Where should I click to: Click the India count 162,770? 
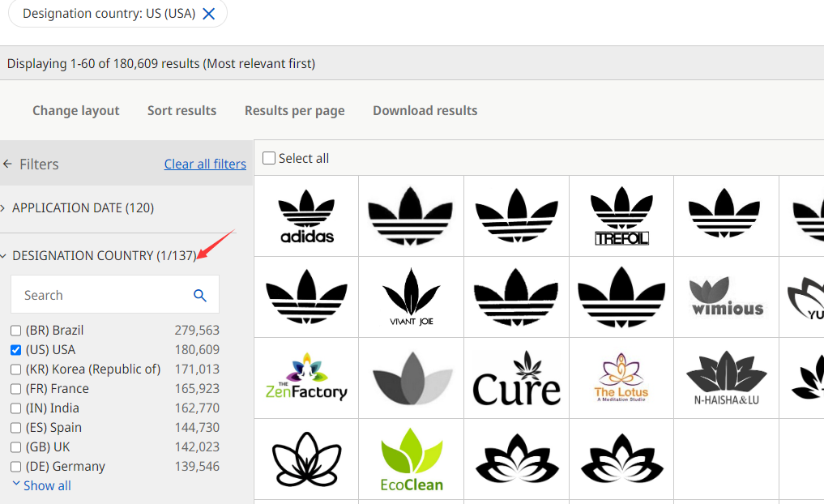(197, 408)
